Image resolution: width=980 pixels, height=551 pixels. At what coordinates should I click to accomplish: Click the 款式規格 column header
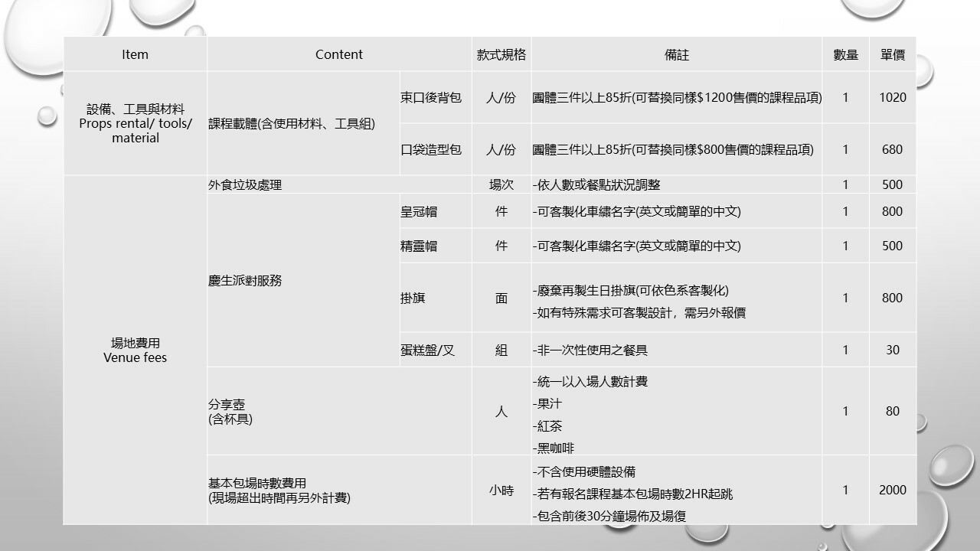pyautogui.click(x=501, y=54)
